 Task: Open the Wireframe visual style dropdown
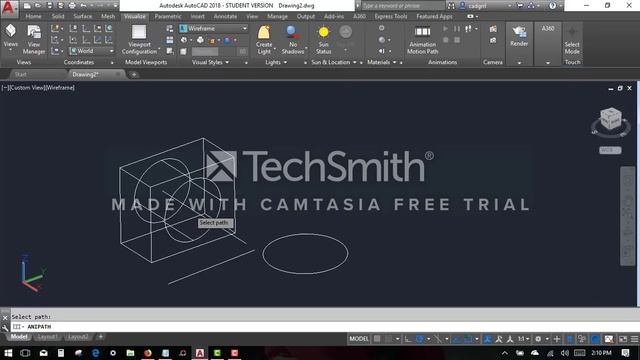[x=213, y=29]
